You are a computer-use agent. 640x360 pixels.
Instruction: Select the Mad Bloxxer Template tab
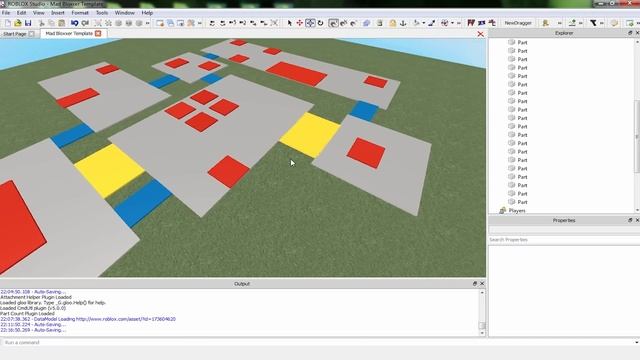(x=69, y=33)
